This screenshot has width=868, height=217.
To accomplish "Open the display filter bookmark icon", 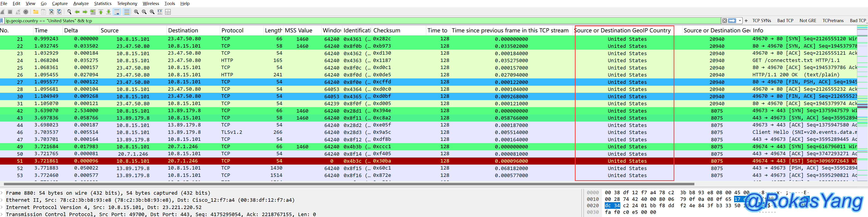I will point(2,21).
